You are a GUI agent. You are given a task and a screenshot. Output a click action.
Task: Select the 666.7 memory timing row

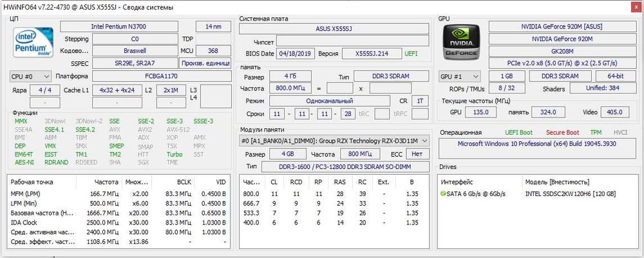coord(334,203)
